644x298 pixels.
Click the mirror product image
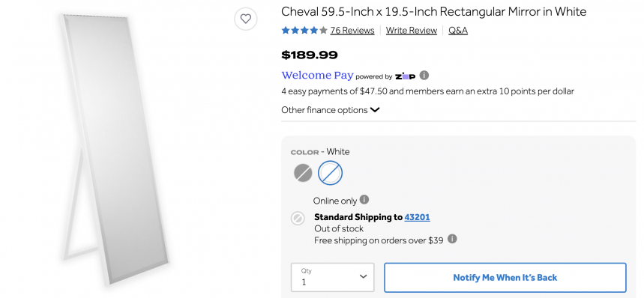pyautogui.click(x=114, y=150)
